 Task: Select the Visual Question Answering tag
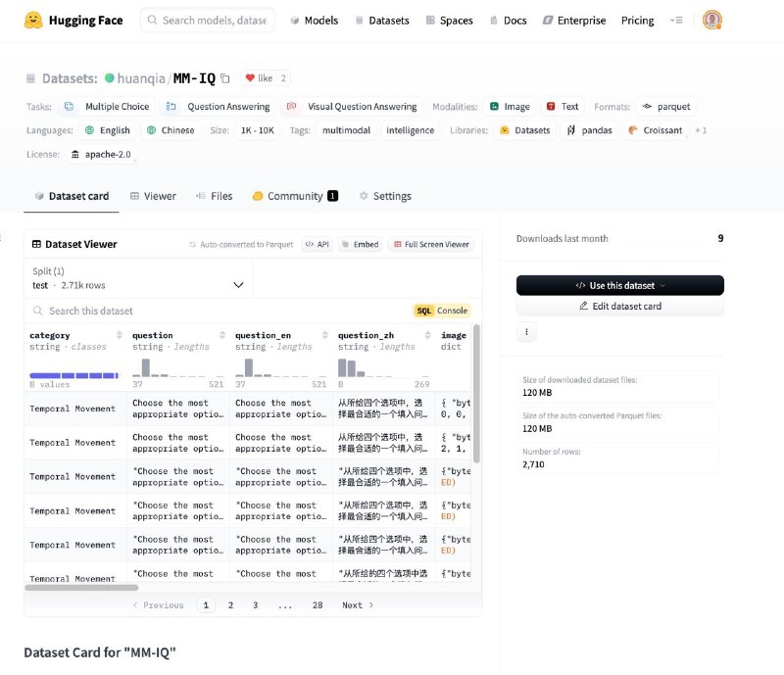(352, 107)
